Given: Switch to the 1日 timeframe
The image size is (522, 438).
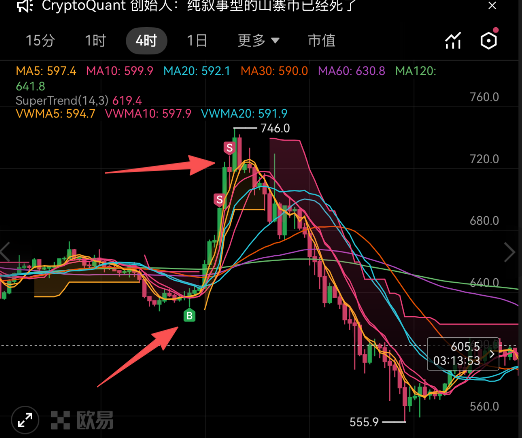Looking at the screenshot, I should click(197, 41).
